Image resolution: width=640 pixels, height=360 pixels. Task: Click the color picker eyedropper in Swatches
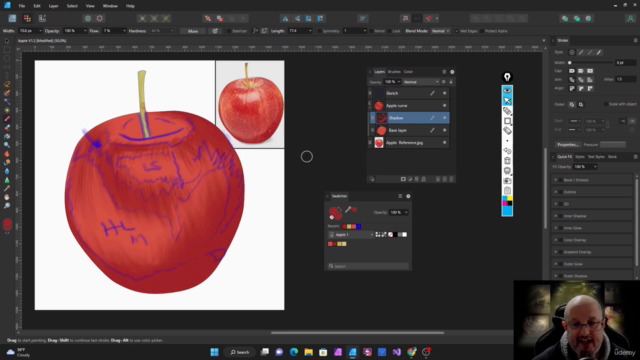click(348, 209)
